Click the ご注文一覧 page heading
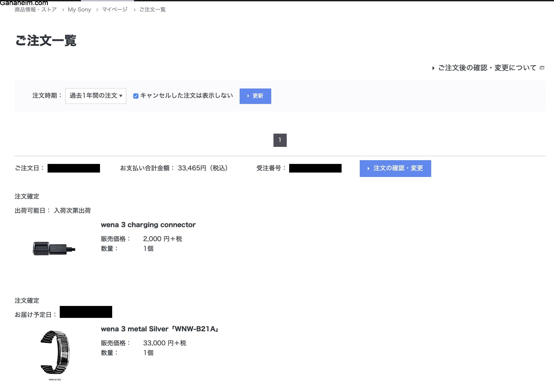554x392 pixels. (46, 40)
